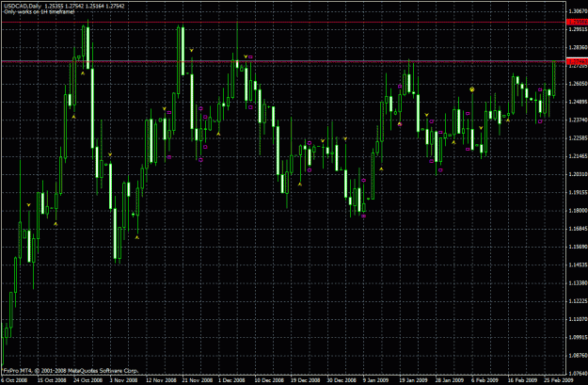Click the 30 Dec 2008 date label
The height and width of the screenshot is (385, 588).
pyautogui.click(x=342, y=380)
